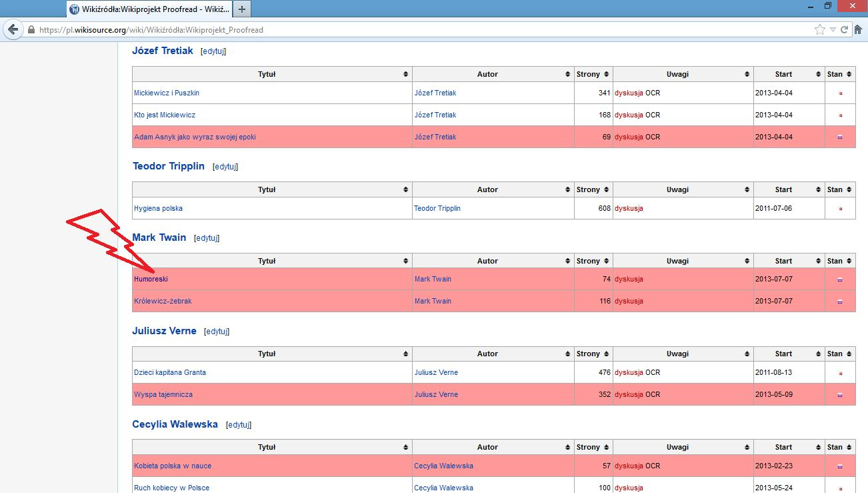Click status icon for Mickiewicz i Puszkin
This screenshot has height=493, width=868.
coord(840,93)
